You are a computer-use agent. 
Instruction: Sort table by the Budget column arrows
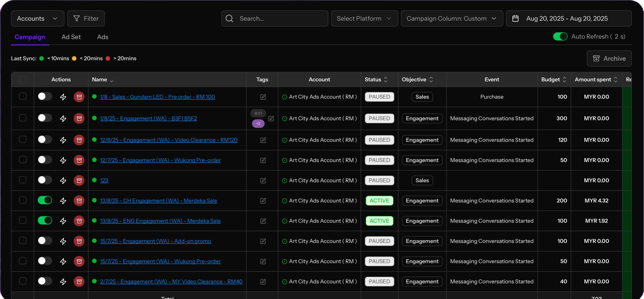pos(564,79)
